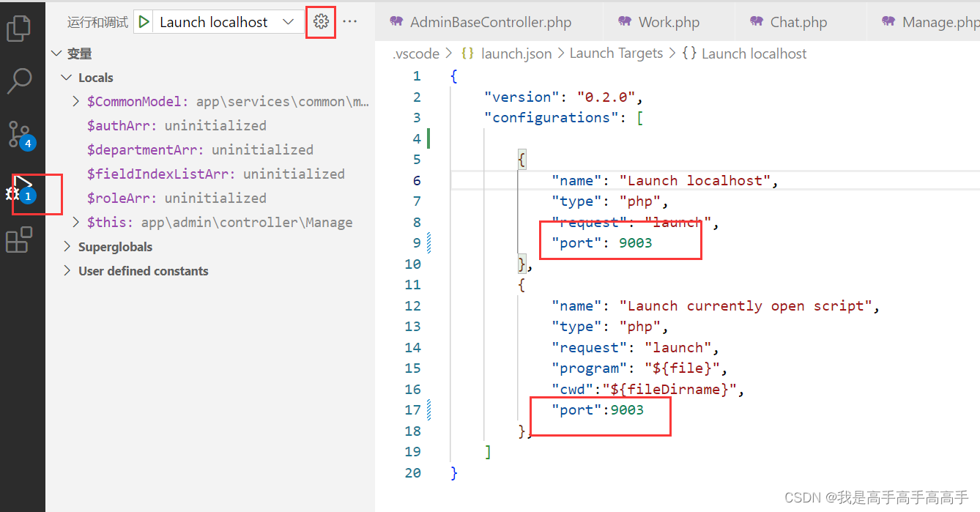This screenshot has width=980, height=512.
Task: Select the Launch Targets breadcrumb
Action: coord(616,53)
